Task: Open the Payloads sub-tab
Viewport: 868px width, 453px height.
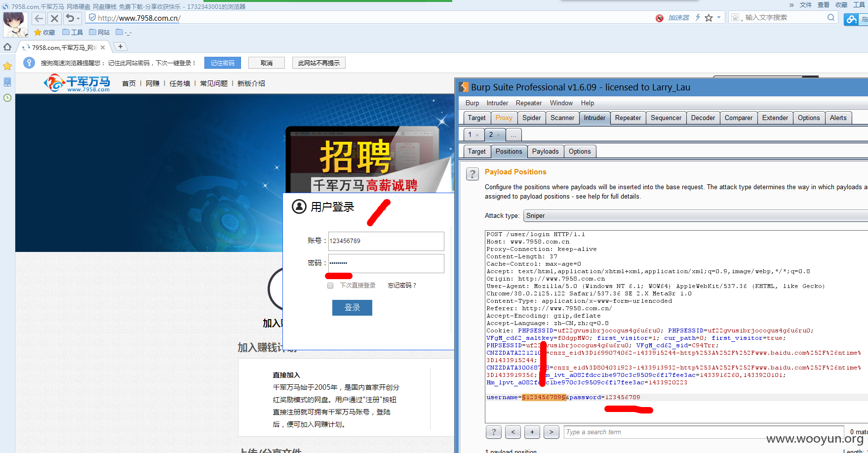Action: point(546,151)
